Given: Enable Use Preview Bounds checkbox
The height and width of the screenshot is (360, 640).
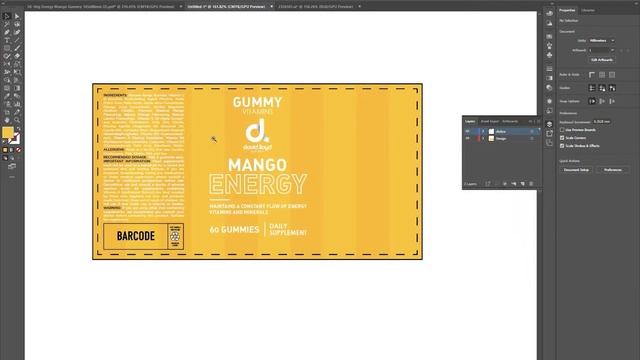Looking at the screenshot, I should [x=562, y=130].
